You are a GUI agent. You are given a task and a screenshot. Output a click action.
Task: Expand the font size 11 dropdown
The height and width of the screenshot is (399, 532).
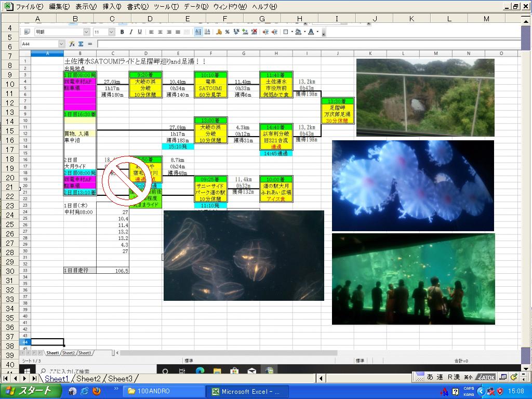(112, 32)
